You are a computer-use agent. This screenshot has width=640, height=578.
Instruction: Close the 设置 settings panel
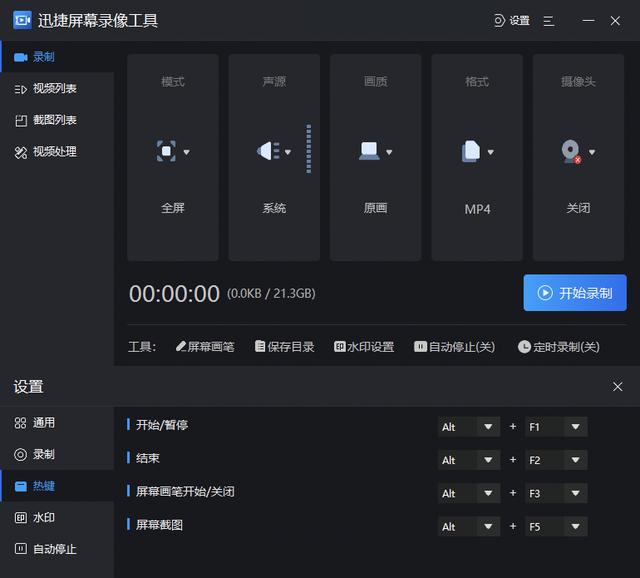(618, 387)
